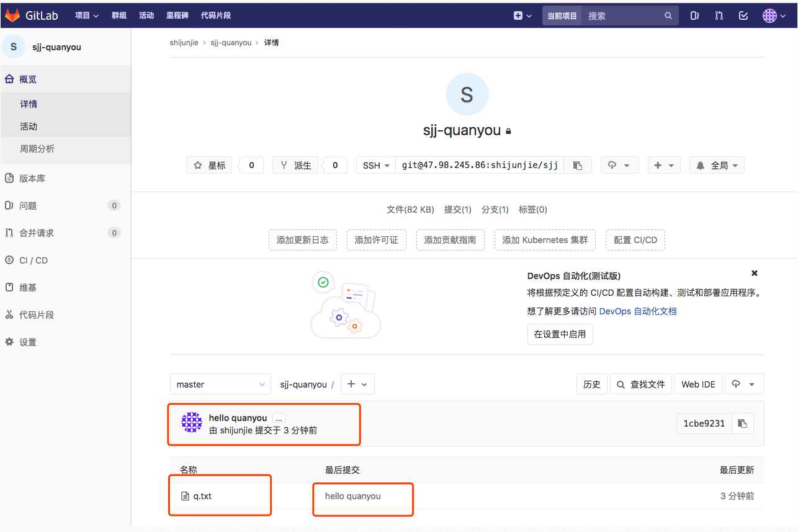
Task: Close the DevOps automation banner
Action: [755, 273]
